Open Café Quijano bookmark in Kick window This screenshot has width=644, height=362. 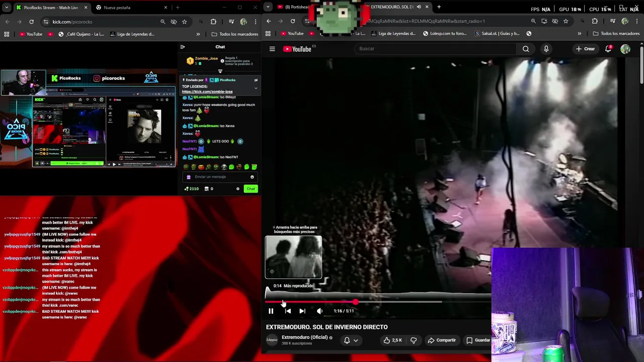81,34
